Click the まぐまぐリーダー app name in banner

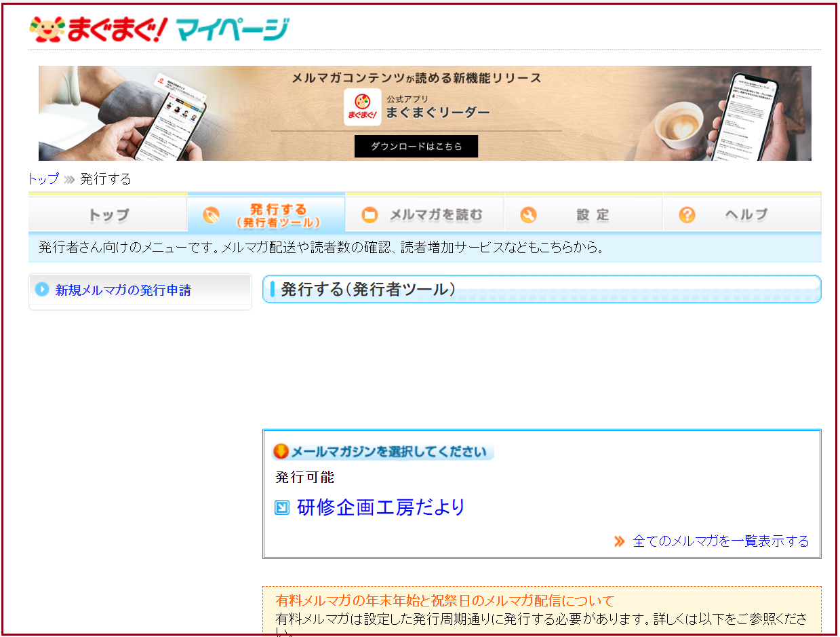[x=438, y=113]
